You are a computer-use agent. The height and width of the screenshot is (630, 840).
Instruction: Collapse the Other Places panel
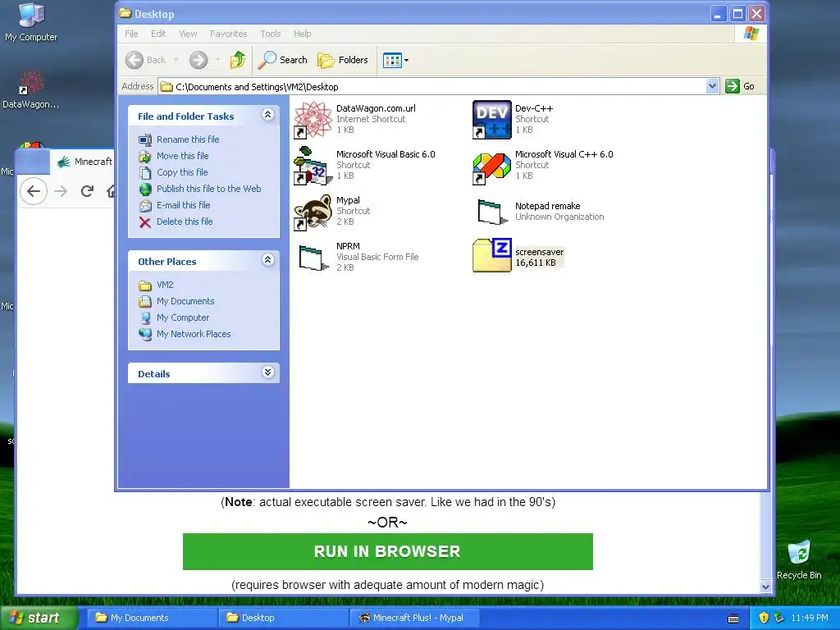[268, 260]
